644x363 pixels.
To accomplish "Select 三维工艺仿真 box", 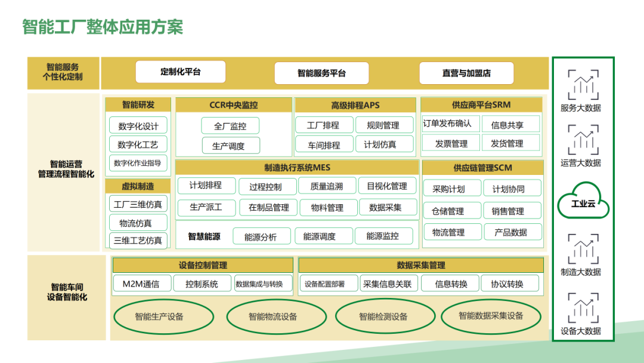I will (138, 241).
